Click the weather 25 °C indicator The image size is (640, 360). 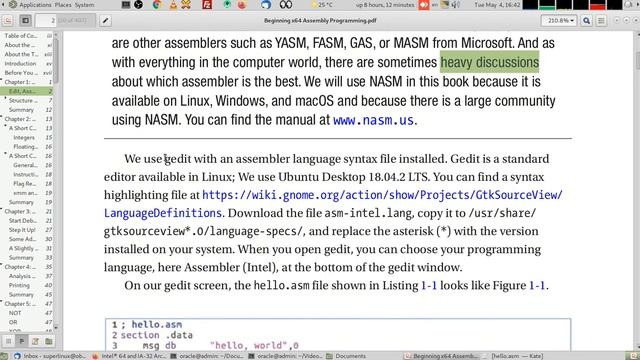[x=322, y=5]
